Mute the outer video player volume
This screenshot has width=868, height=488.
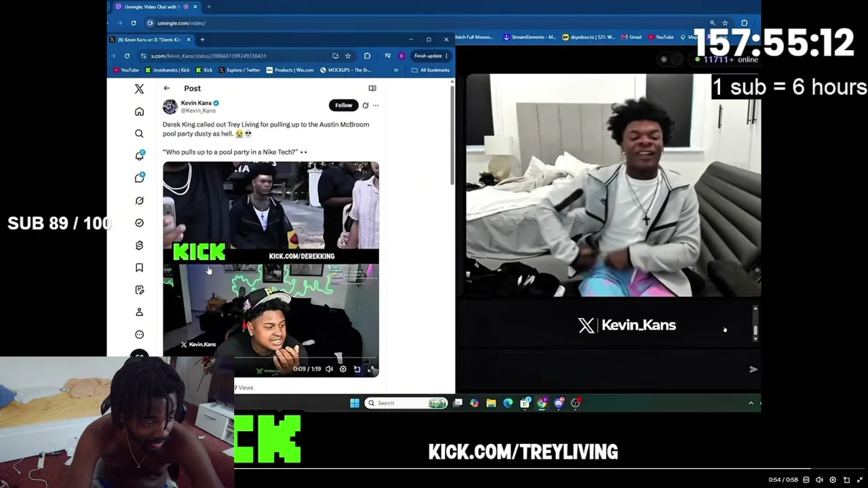(x=819, y=480)
